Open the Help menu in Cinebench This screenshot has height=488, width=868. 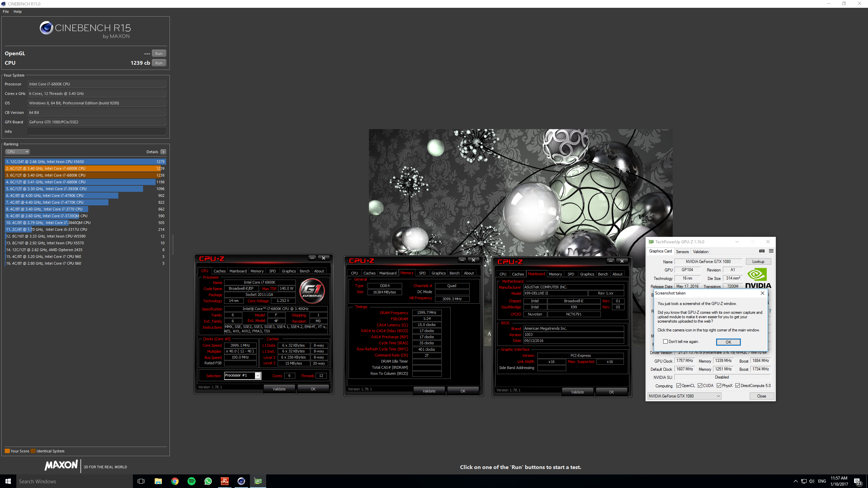(x=18, y=12)
